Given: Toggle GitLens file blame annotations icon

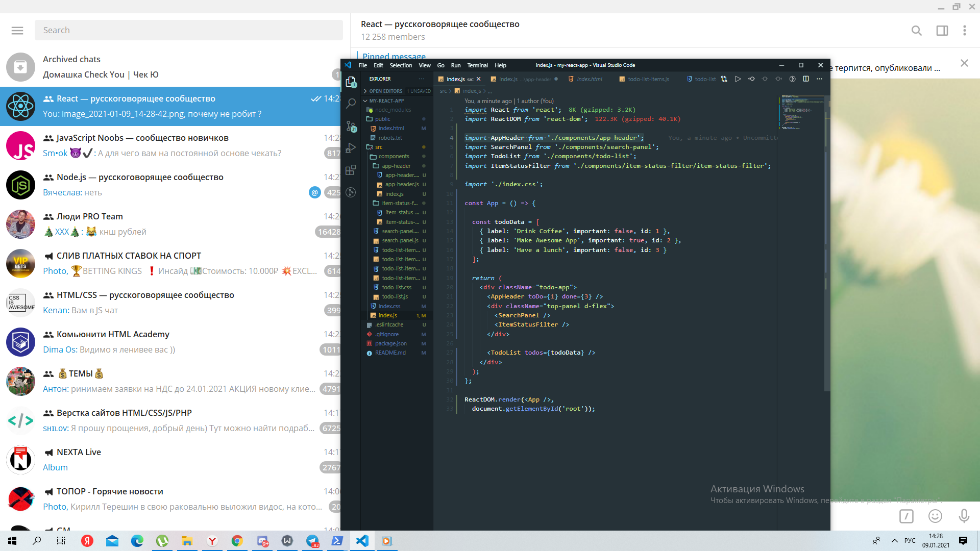Looking at the screenshot, I should 792,79.
